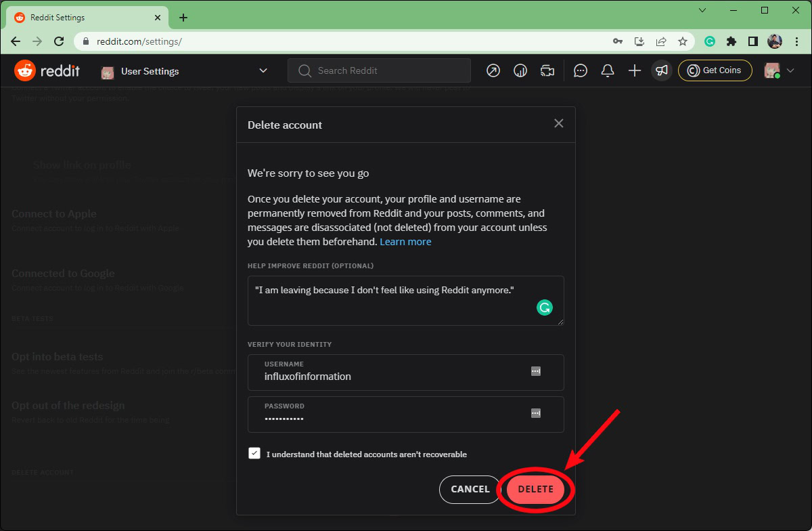Click the browser forward arrow
The image size is (812, 531).
37,41
